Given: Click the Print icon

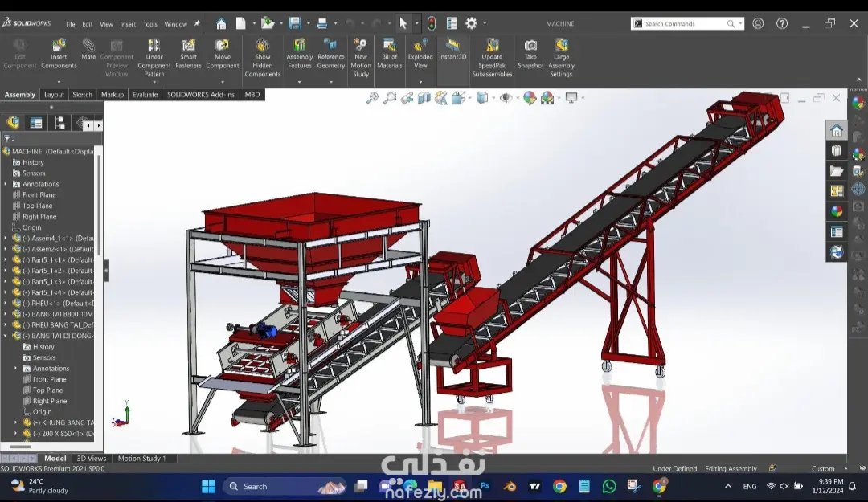Looking at the screenshot, I should [x=322, y=23].
